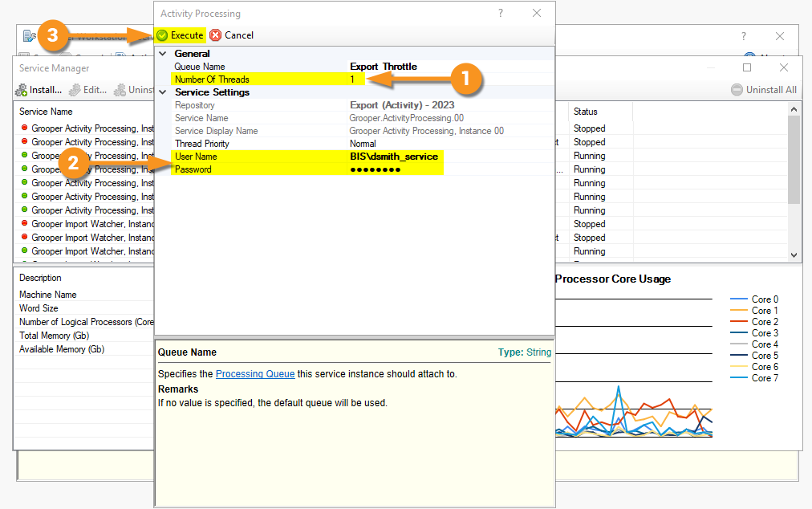
Task: Click the Uninstall All minus icon
Action: [737, 90]
